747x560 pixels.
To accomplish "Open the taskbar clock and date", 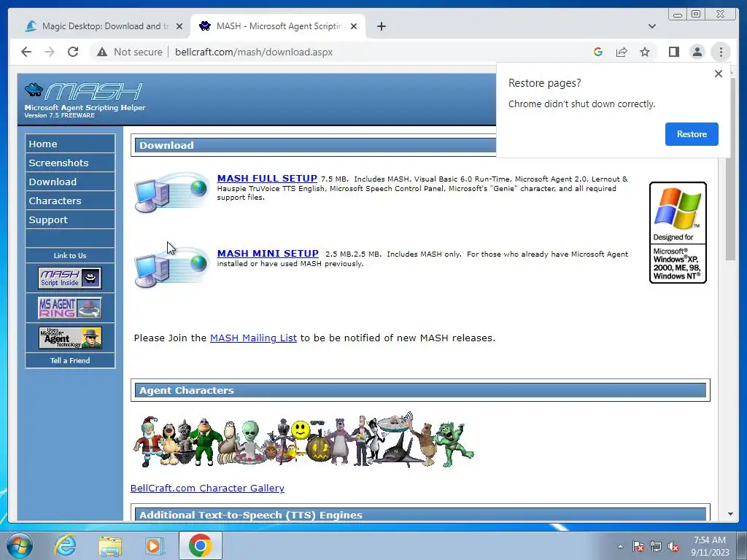I will click(x=710, y=546).
